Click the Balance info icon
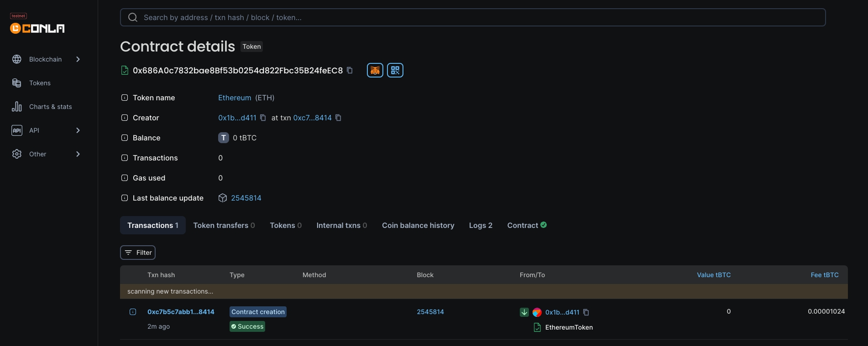The width and height of the screenshot is (868, 346). (x=125, y=138)
